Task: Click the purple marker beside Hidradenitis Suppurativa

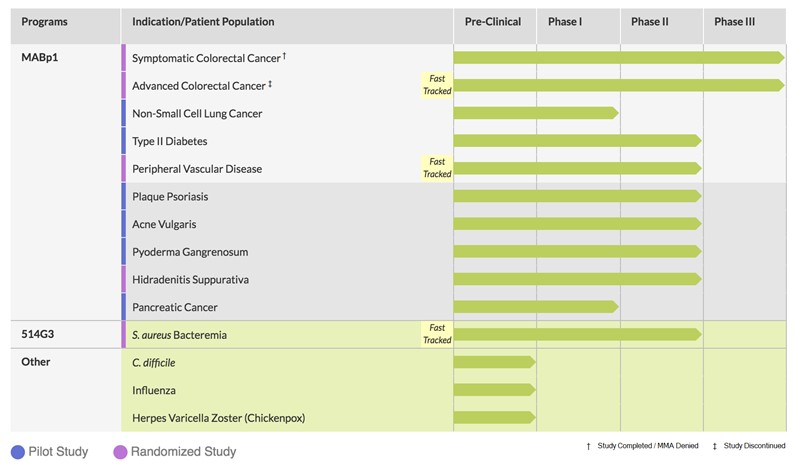Action: click(123, 279)
